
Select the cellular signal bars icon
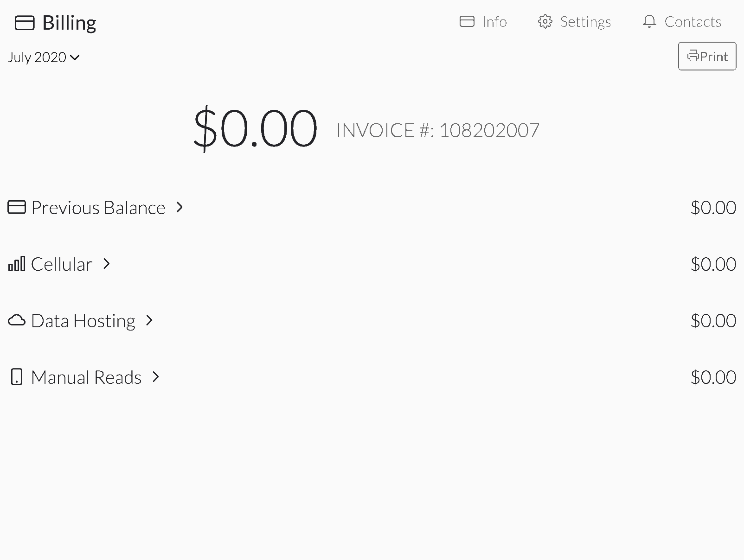pyautogui.click(x=17, y=264)
